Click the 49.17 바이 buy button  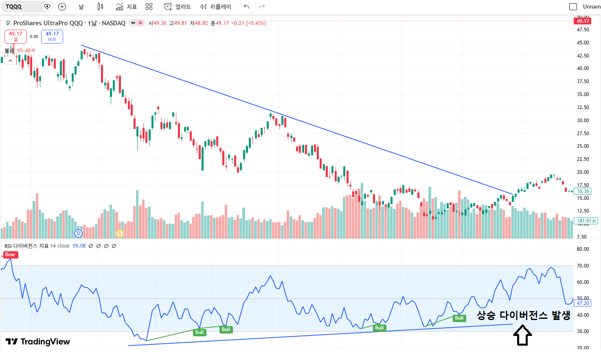(x=52, y=36)
